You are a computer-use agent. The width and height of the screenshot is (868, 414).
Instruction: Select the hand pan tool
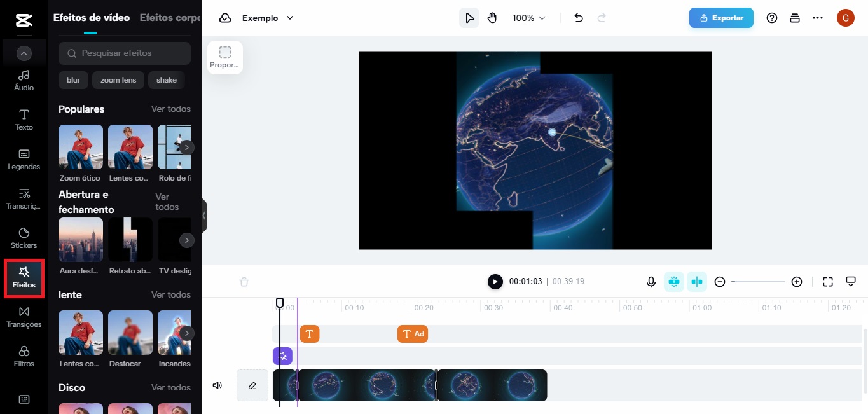coord(492,18)
